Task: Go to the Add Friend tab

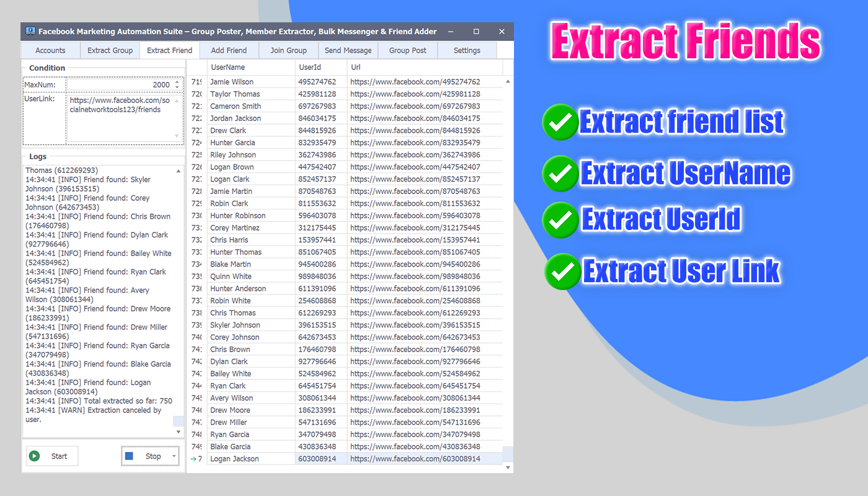Action: click(229, 50)
